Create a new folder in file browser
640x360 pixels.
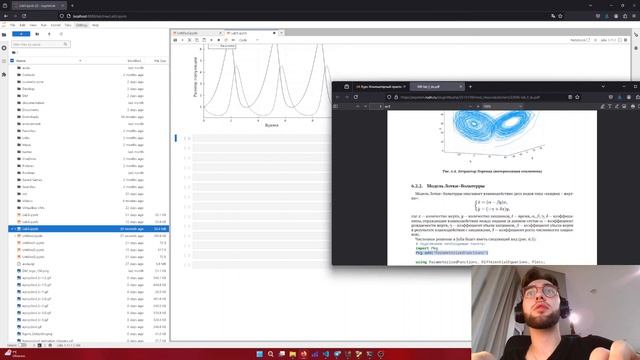click(x=37, y=34)
